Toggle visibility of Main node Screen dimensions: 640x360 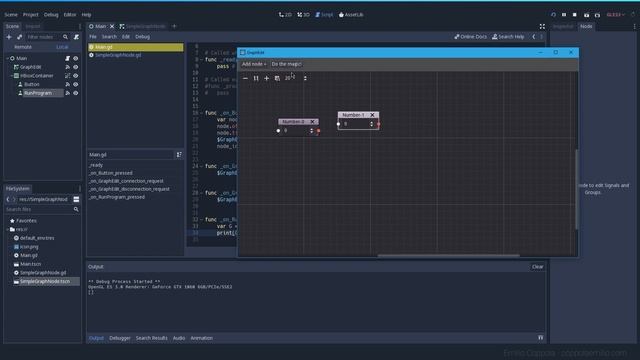click(x=76, y=58)
